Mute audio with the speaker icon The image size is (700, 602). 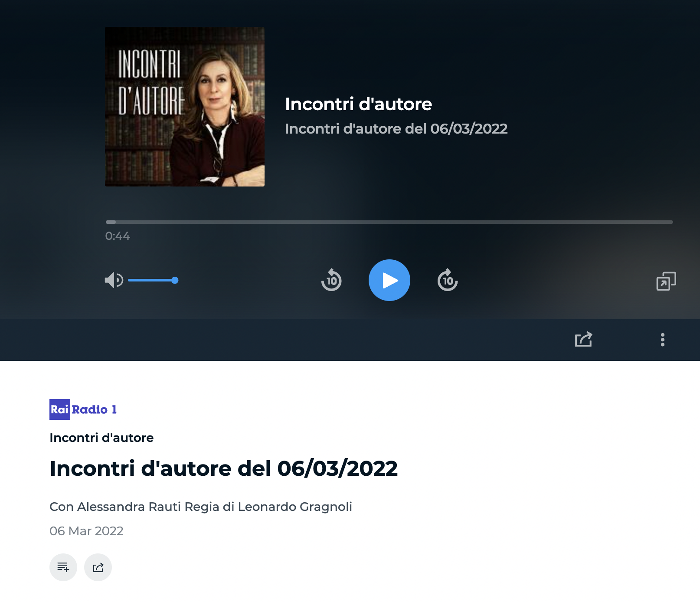[x=114, y=280]
